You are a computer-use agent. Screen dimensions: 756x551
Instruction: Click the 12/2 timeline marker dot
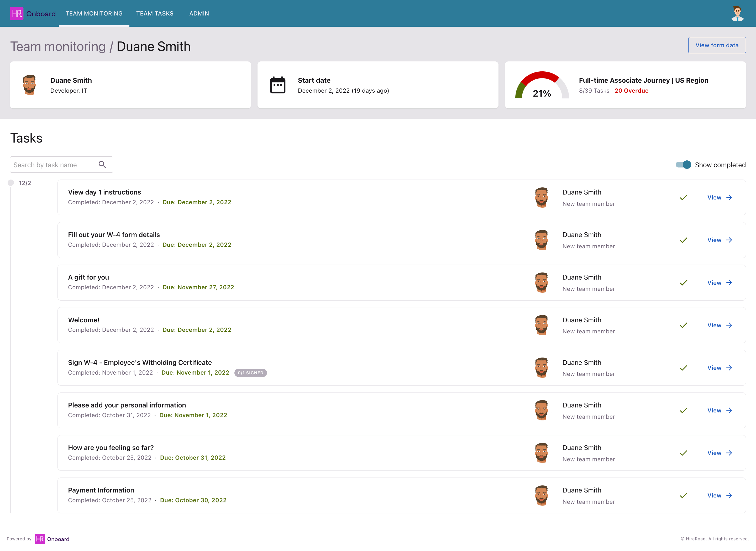[11, 183]
